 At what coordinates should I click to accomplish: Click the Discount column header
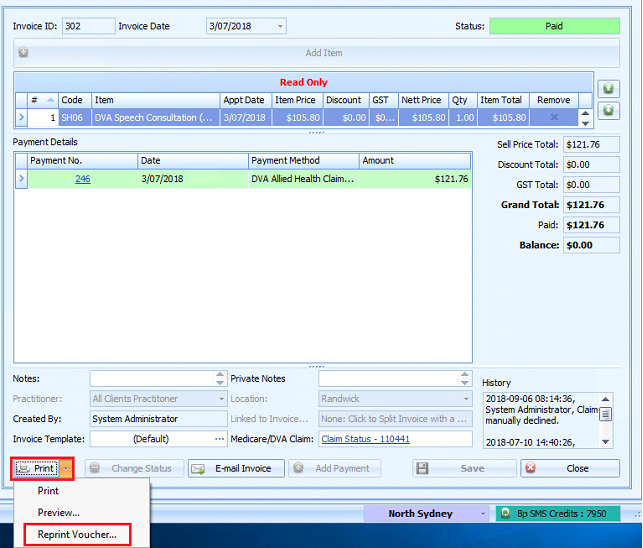click(346, 100)
